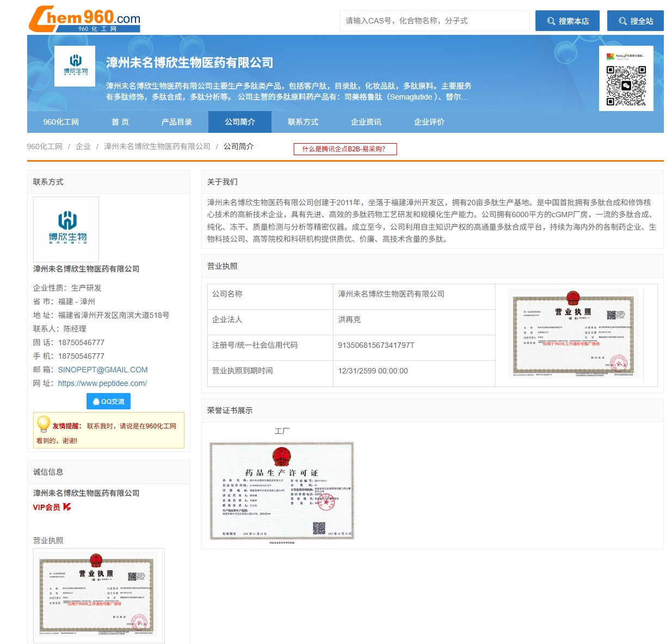Click the address 福建省漳州开发区南滨大道518号
This screenshot has width=672, height=644.
(x=114, y=315)
